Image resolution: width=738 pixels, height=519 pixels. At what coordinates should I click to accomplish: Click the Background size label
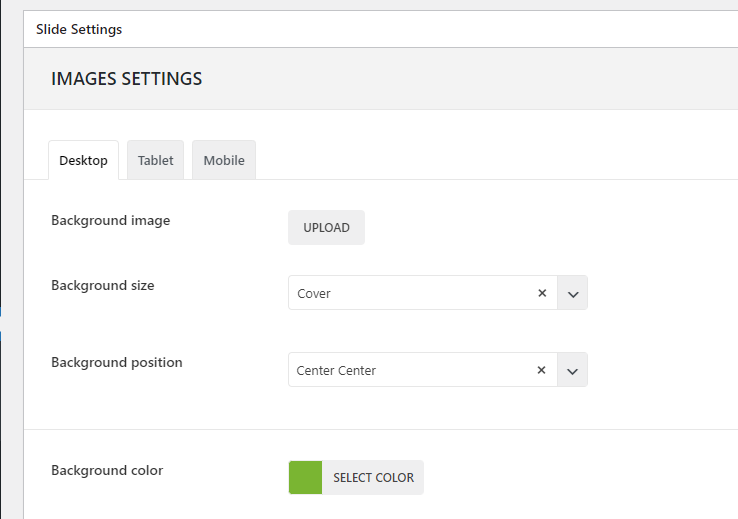[x=102, y=285]
